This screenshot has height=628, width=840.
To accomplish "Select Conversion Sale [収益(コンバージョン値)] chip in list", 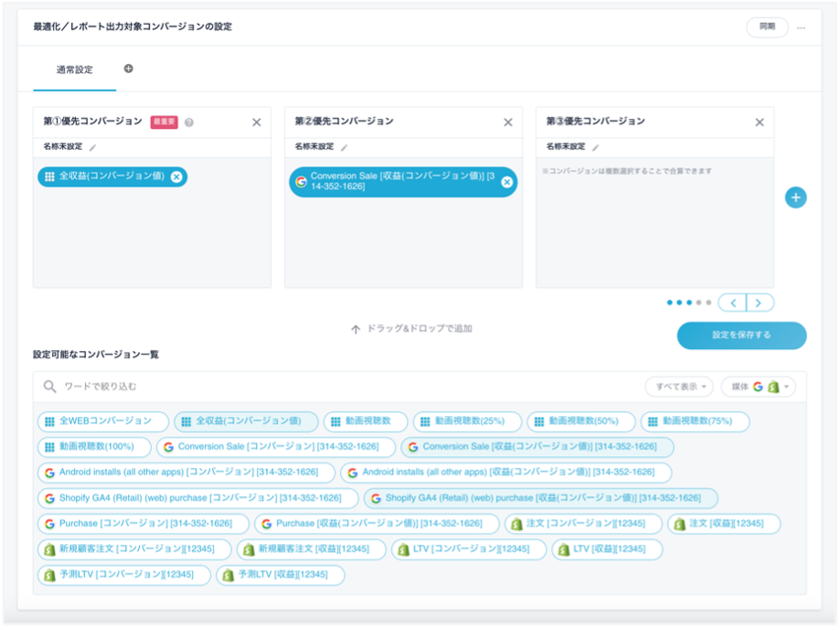I will (537, 447).
